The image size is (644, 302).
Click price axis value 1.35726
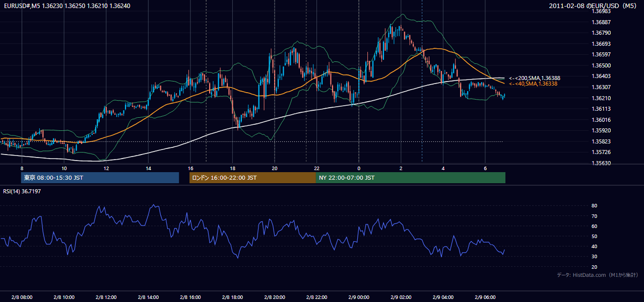(601, 152)
